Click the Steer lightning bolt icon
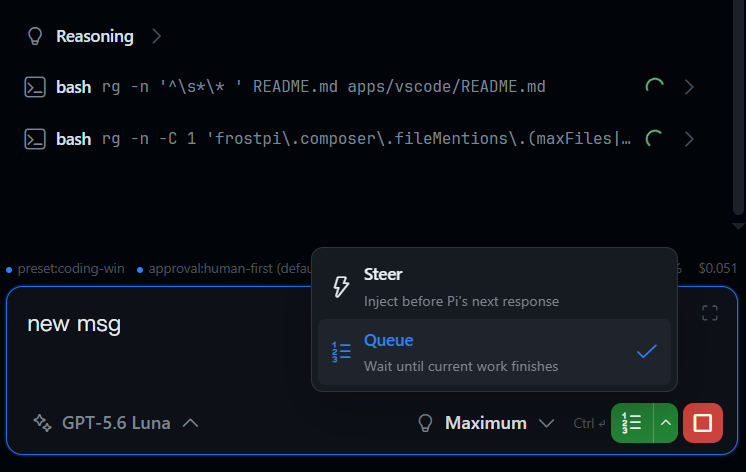Viewport: 746px width, 472px height. click(x=341, y=286)
